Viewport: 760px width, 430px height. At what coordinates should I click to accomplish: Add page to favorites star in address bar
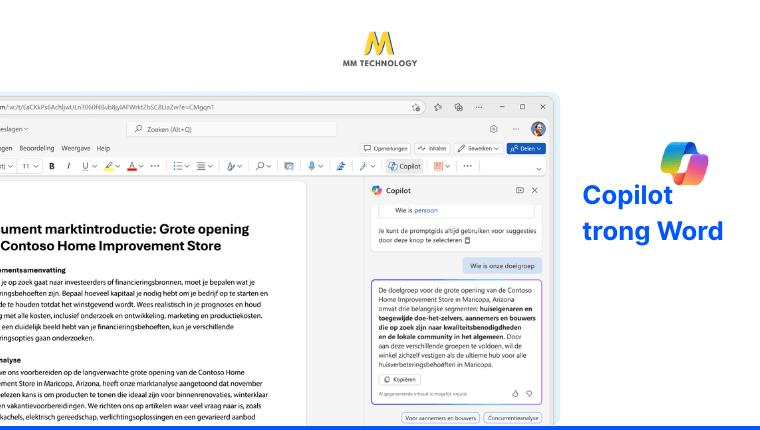point(416,107)
